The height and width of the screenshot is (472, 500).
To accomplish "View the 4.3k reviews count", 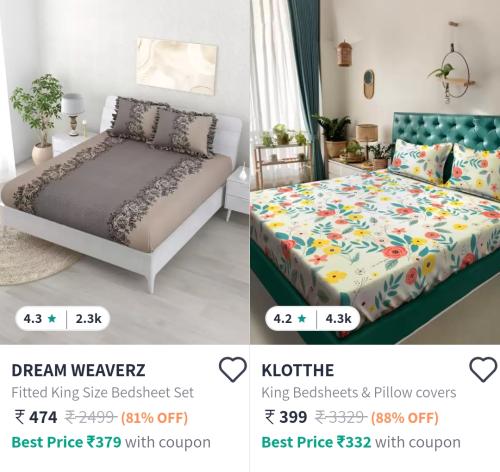I will click(x=338, y=319).
